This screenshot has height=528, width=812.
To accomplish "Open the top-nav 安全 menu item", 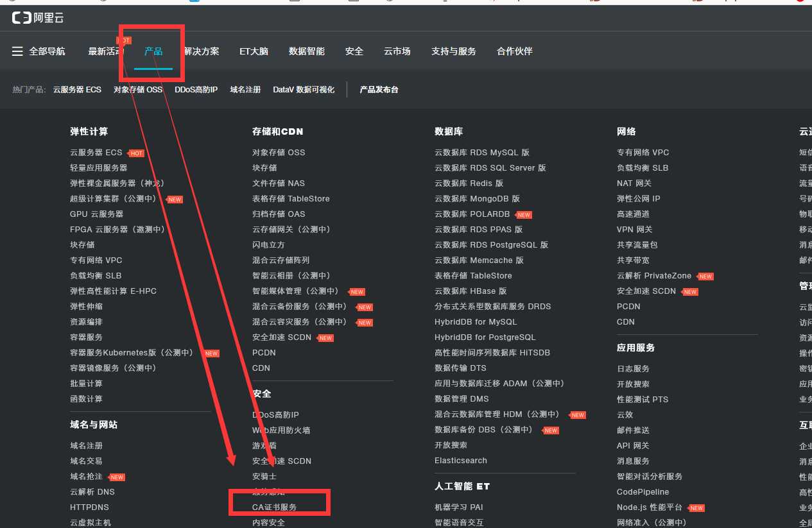I will [354, 51].
